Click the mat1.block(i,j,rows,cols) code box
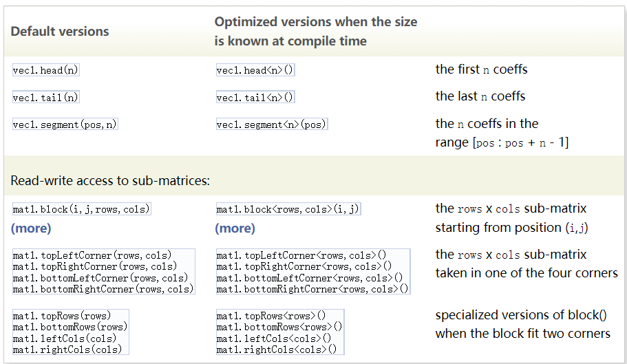 81,209
